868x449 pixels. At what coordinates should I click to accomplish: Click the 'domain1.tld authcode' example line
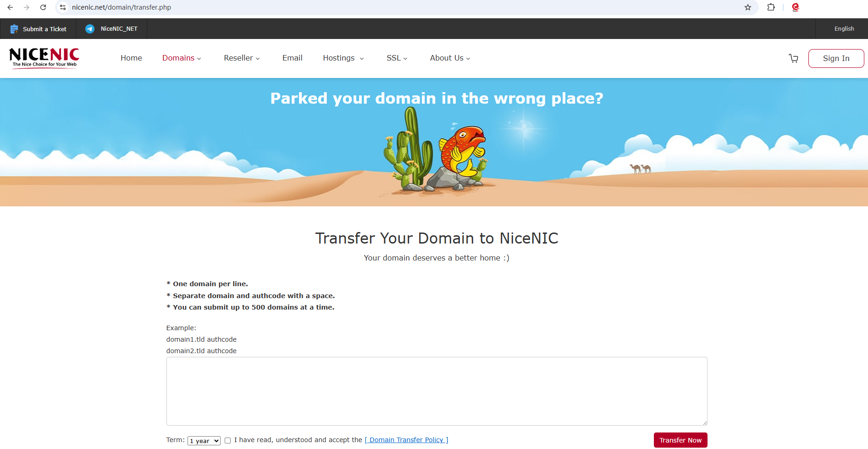[x=201, y=339]
